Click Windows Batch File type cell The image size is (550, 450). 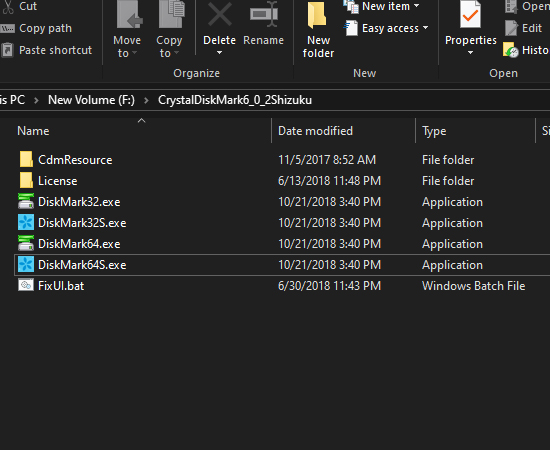click(x=474, y=286)
